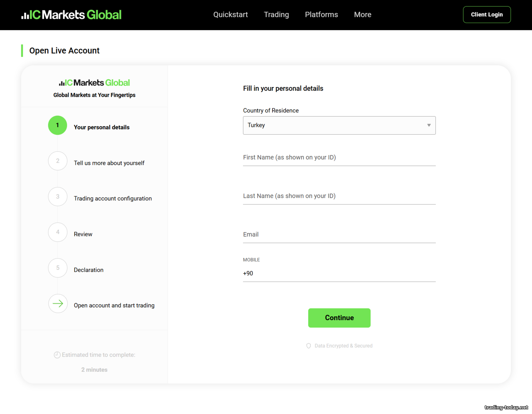This screenshot has width=532, height=414.
Task: Click the green arrow circle icon
Action: [57, 304]
